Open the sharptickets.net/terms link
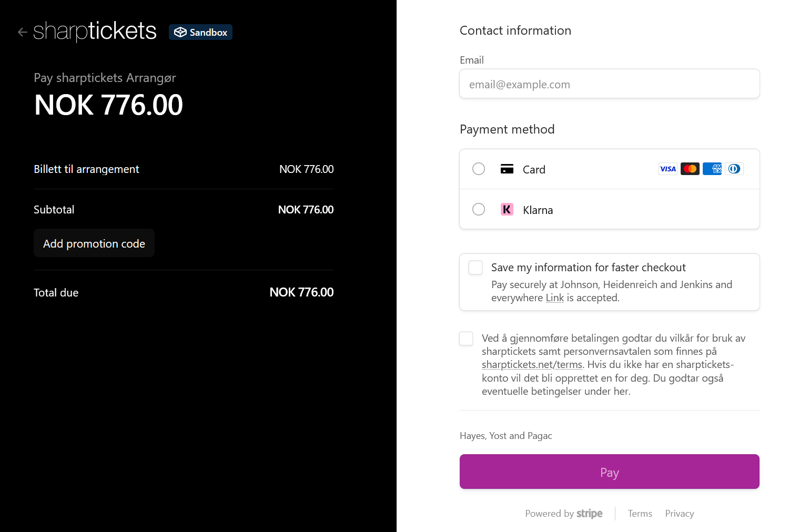Image resolution: width=789 pixels, height=532 pixels. 532,364
